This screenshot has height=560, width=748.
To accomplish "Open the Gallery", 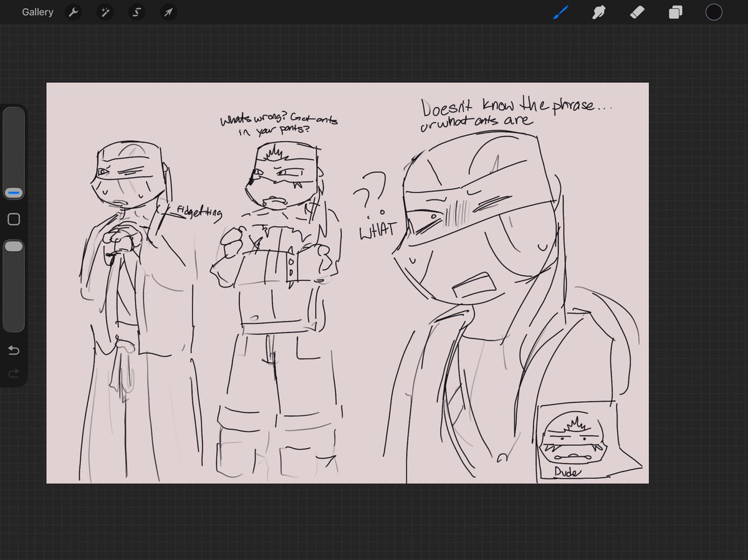I will click(x=37, y=12).
